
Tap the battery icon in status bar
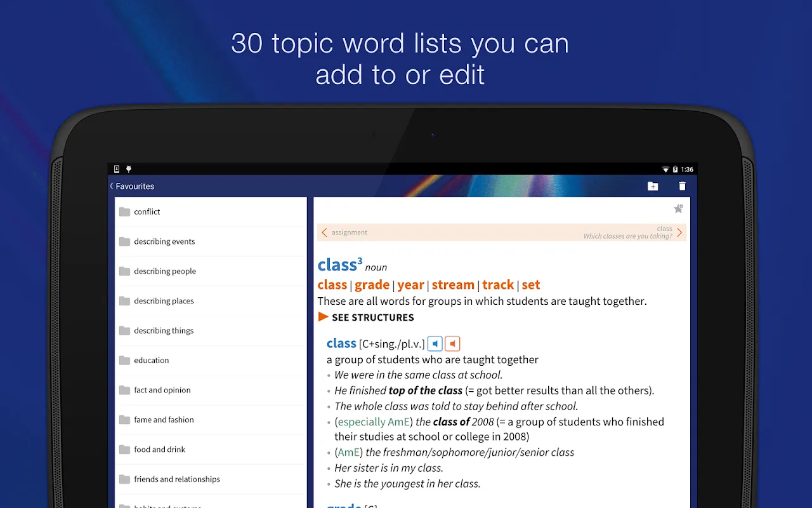[x=676, y=170]
